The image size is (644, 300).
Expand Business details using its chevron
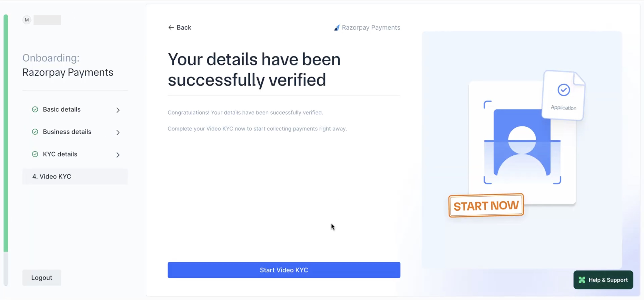(118, 133)
